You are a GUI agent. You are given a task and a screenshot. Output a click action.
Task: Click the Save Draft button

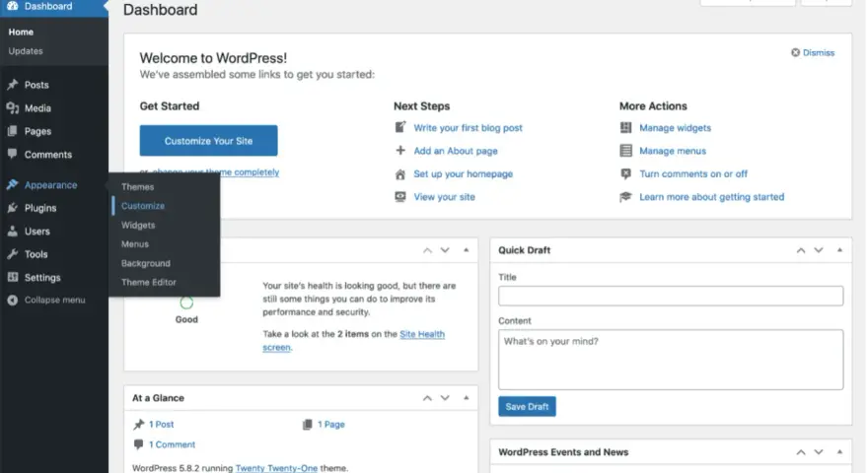coord(527,407)
